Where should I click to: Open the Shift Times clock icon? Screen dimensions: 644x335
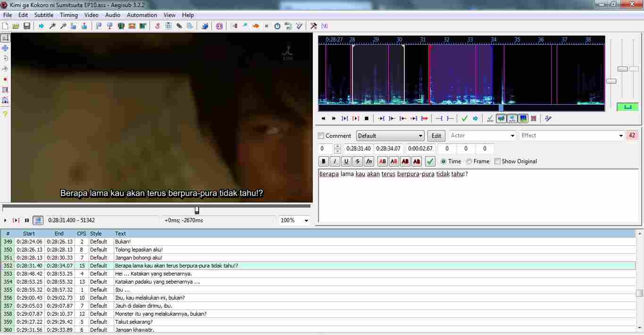[277, 26]
